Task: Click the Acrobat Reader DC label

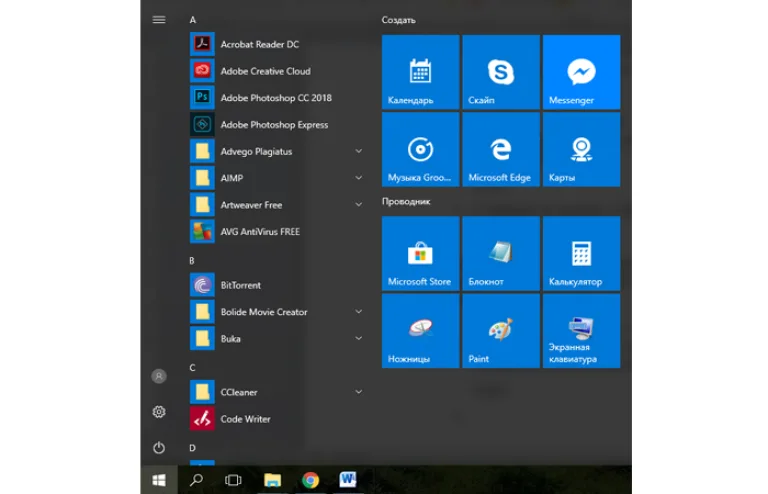Action: pos(260,44)
